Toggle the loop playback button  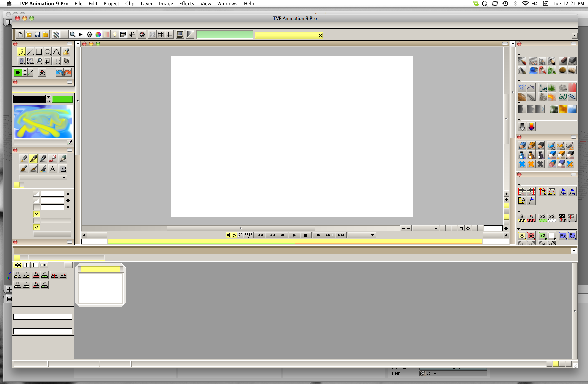(x=234, y=235)
